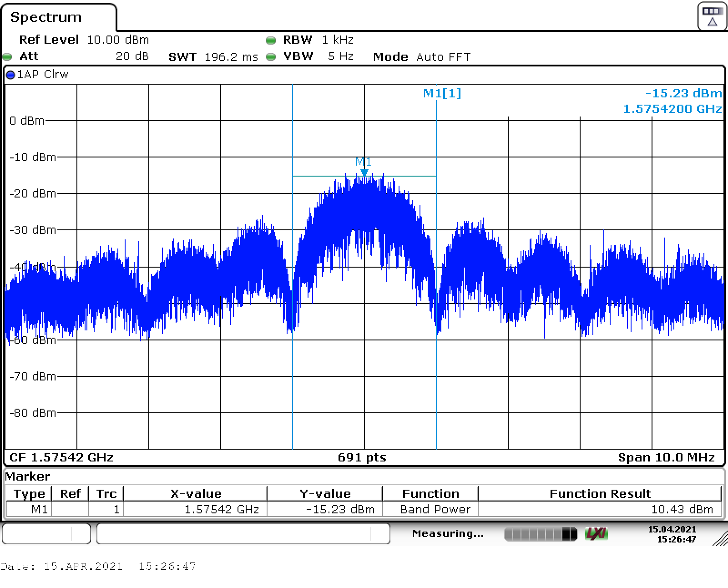Click the M1[1] marker readout label
This screenshot has height=588, width=728.
coord(442,93)
